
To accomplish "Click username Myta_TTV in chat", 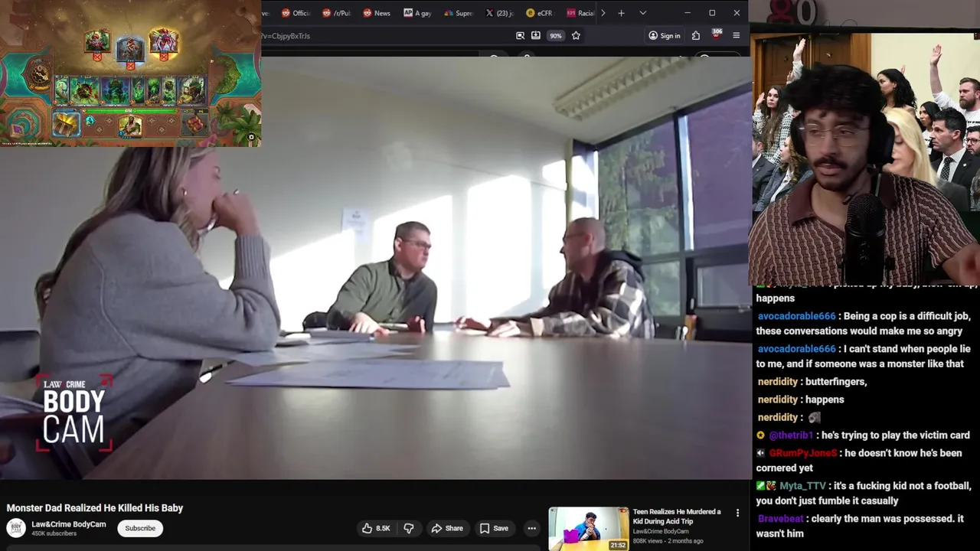I will [x=803, y=486].
